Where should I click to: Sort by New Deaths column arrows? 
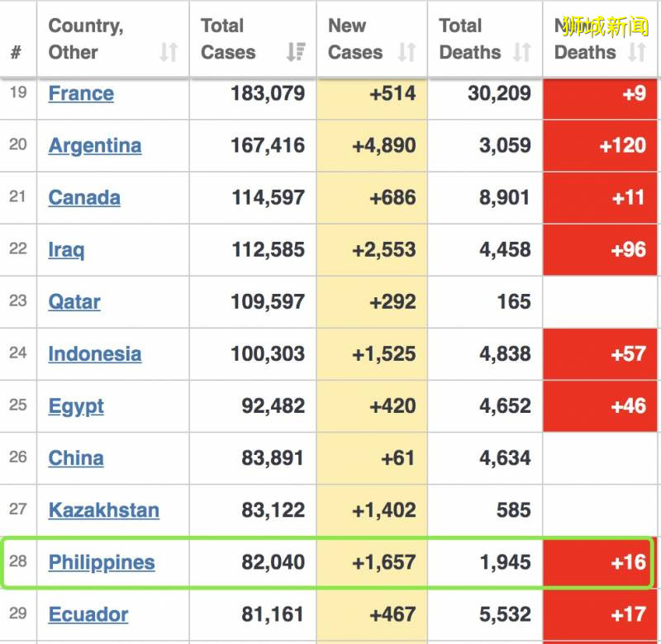636,53
